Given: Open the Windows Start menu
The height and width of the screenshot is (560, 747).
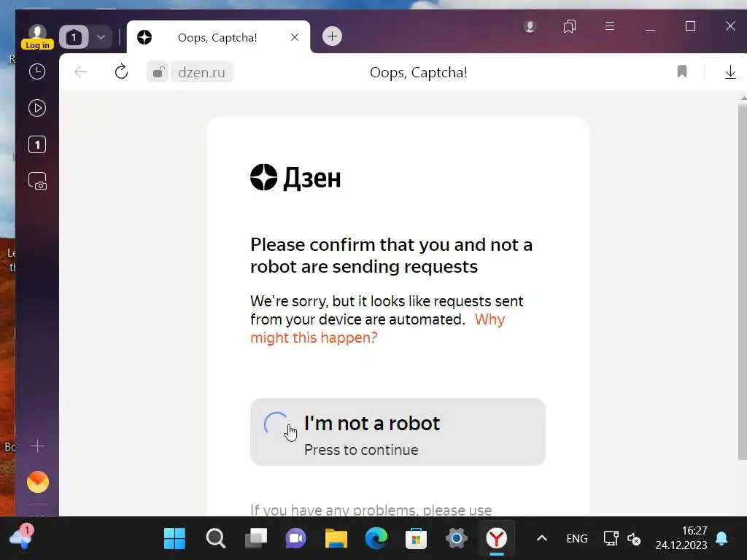Looking at the screenshot, I should tap(174, 539).
